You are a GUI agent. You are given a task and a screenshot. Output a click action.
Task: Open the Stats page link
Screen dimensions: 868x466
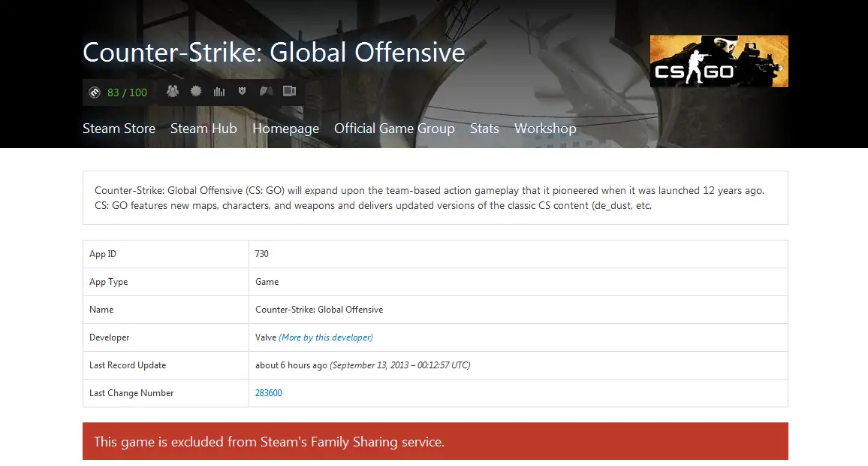[x=484, y=129]
